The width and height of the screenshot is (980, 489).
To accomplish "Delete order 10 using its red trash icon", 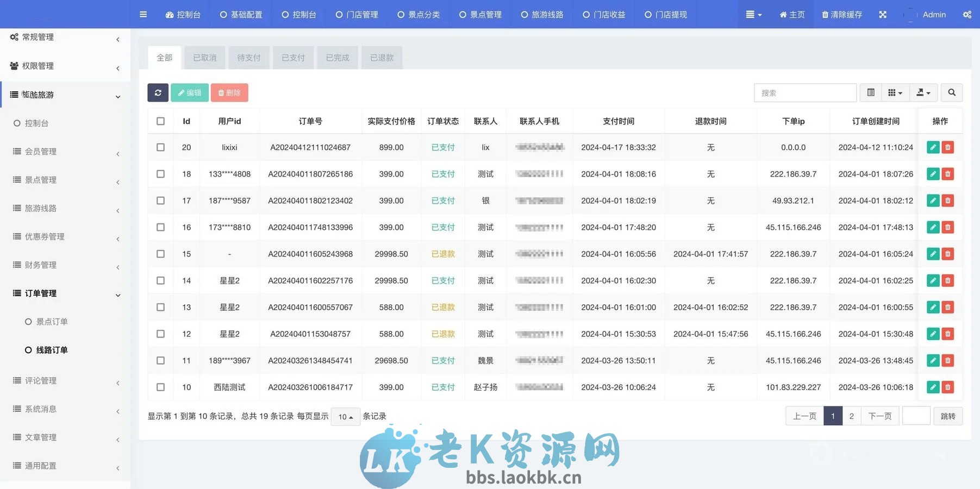I will point(948,387).
